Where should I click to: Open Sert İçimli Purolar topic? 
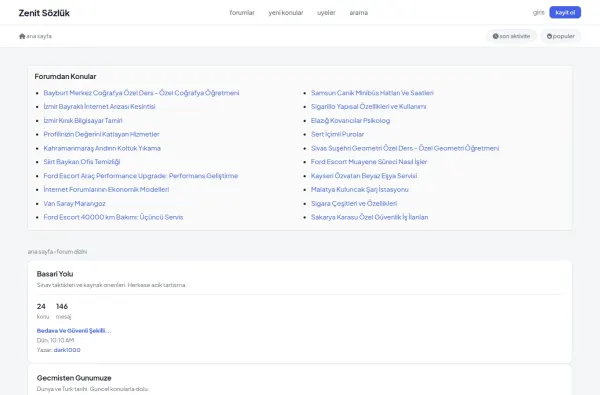pos(338,134)
